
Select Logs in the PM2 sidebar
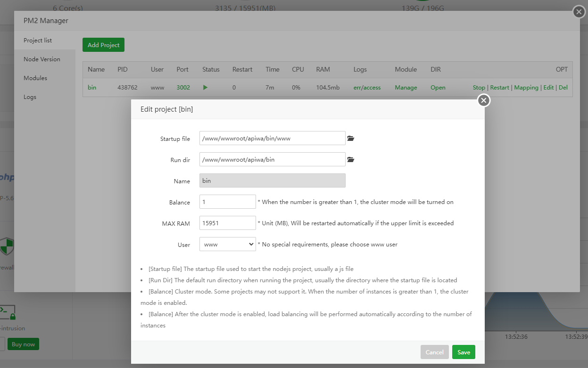pyautogui.click(x=30, y=97)
